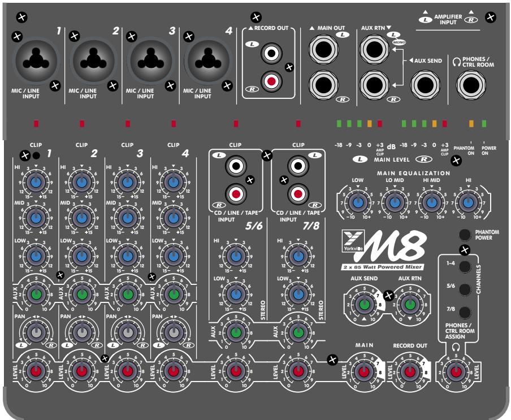
Task: Click channel 1 HI EQ knob
Action: click(x=36, y=182)
